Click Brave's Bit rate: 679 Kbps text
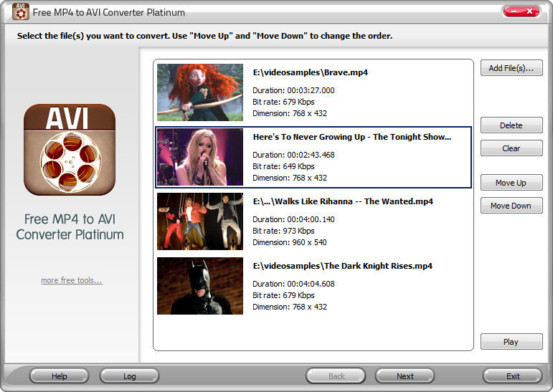The image size is (553, 392). point(283,102)
